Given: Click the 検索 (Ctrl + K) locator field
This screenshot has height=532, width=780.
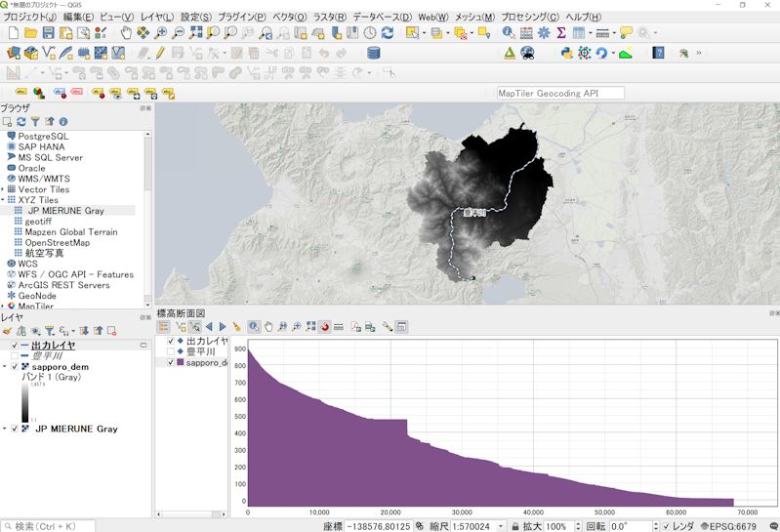Looking at the screenshot, I should point(48,526).
